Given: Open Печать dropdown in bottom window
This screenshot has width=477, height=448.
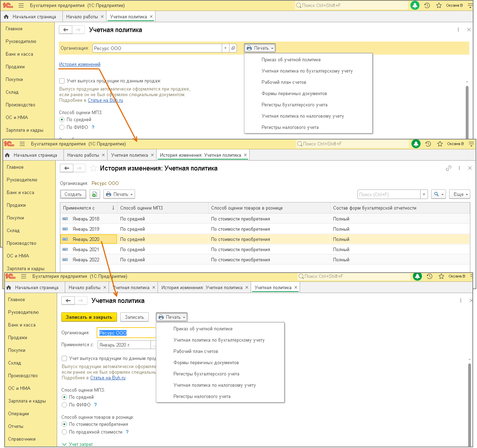Looking at the screenshot, I should pyautogui.click(x=172, y=317).
